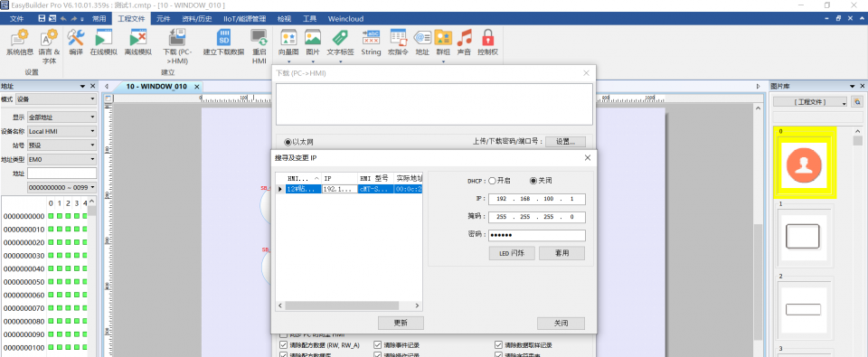The image size is (868, 357).
Task: Close 搜寻及变更 IP dialog with X
Action: (x=587, y=158)
